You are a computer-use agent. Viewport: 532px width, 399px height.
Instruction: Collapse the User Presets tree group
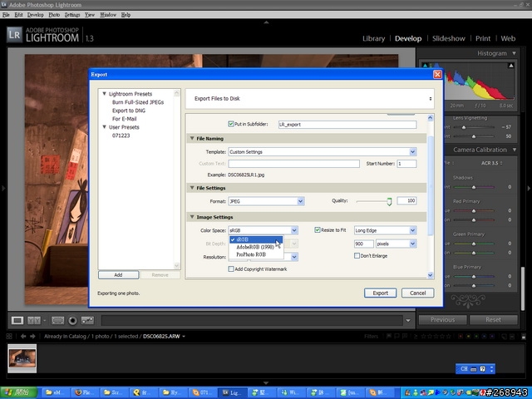(105, 127)
